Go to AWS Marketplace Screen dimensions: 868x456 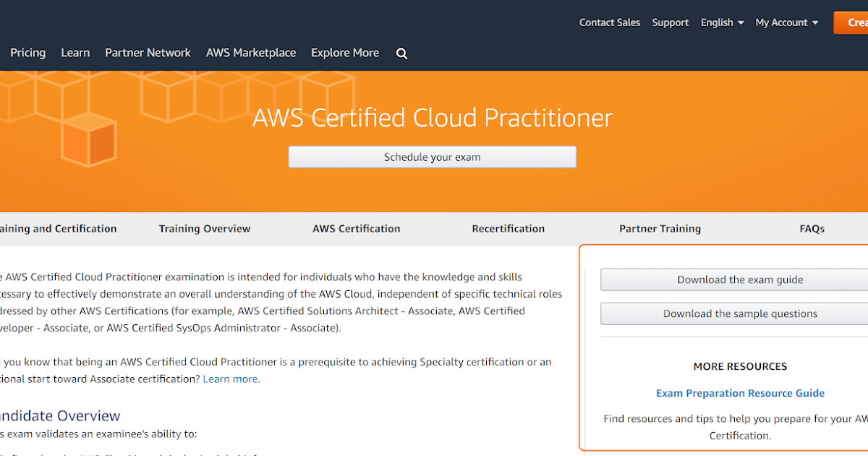[251, 53]
